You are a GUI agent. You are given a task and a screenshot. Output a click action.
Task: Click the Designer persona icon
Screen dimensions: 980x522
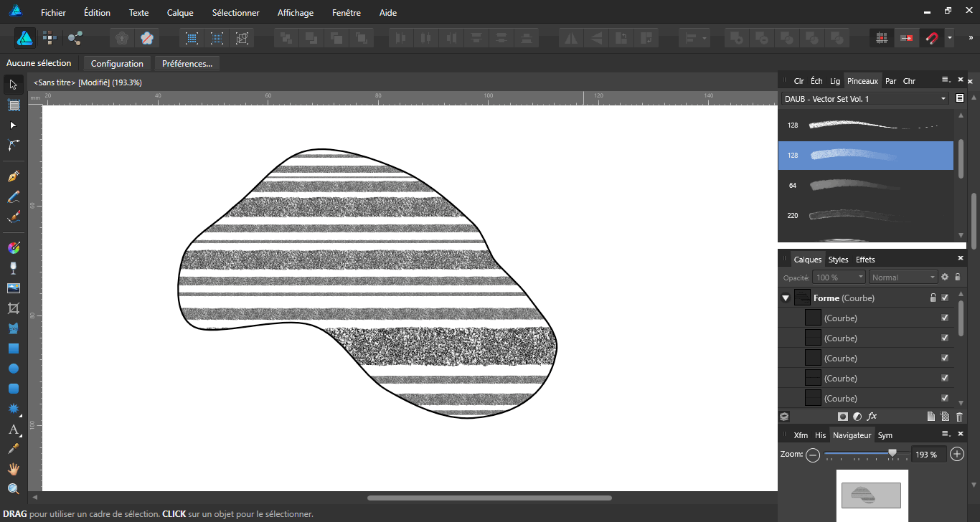pos(25,38)
